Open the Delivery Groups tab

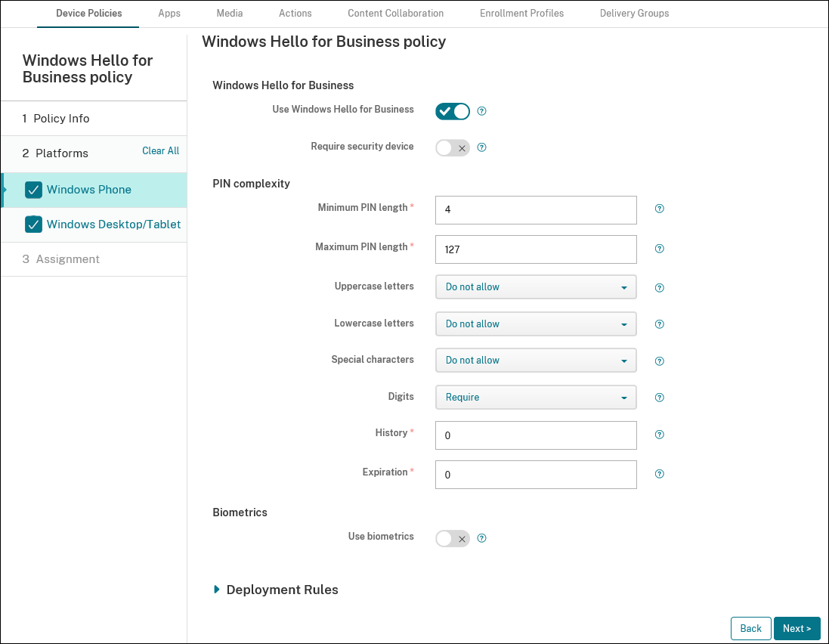634,13
